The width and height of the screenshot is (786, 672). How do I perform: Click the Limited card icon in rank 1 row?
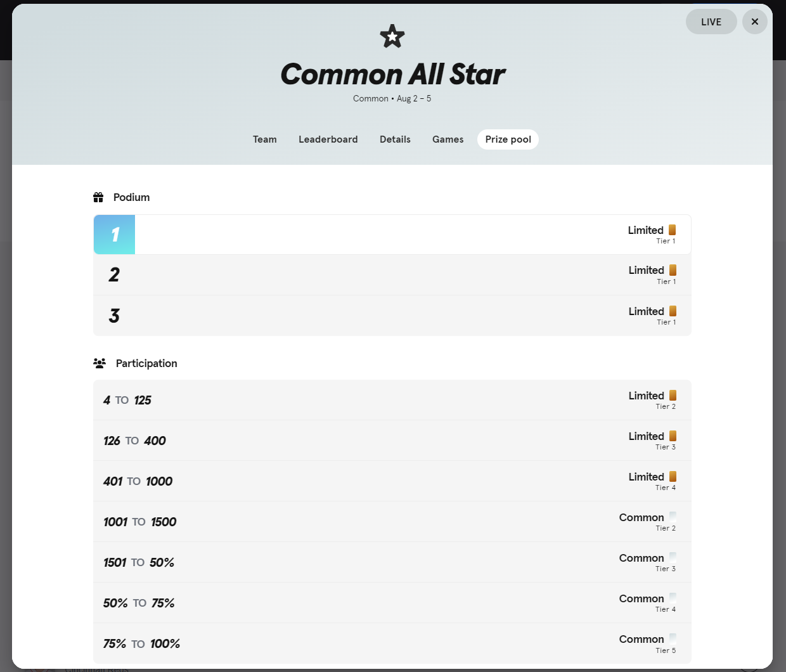click(673, 230)
